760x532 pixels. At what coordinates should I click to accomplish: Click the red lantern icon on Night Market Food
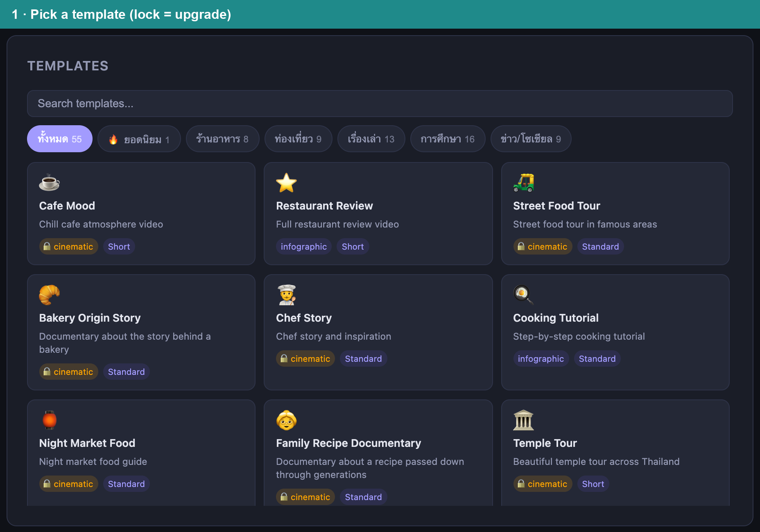49,420
